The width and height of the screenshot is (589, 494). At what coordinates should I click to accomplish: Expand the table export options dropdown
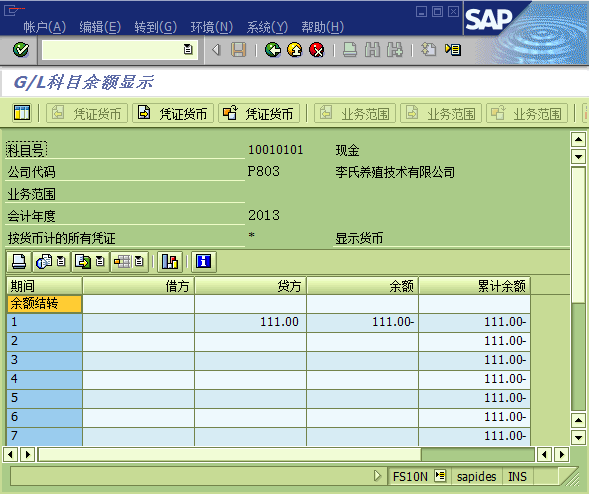click(100, 261)
